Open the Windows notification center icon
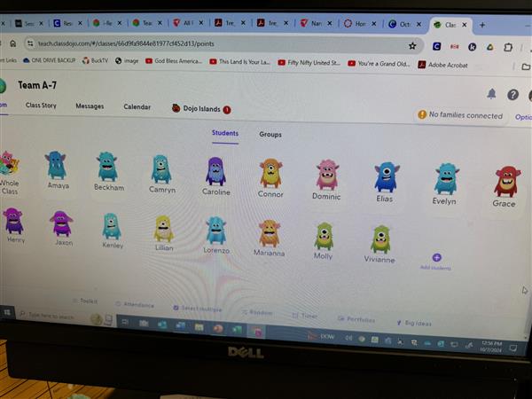 [513, 348]
